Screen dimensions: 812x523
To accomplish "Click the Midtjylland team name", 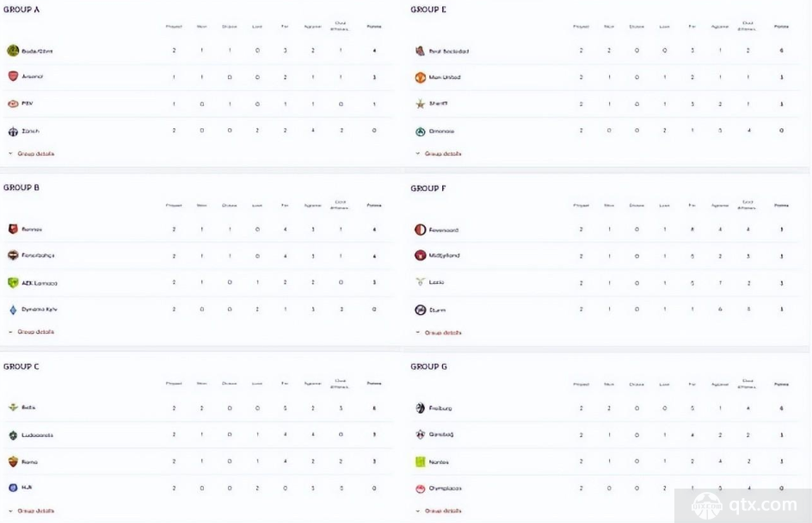I will (444, 255).
